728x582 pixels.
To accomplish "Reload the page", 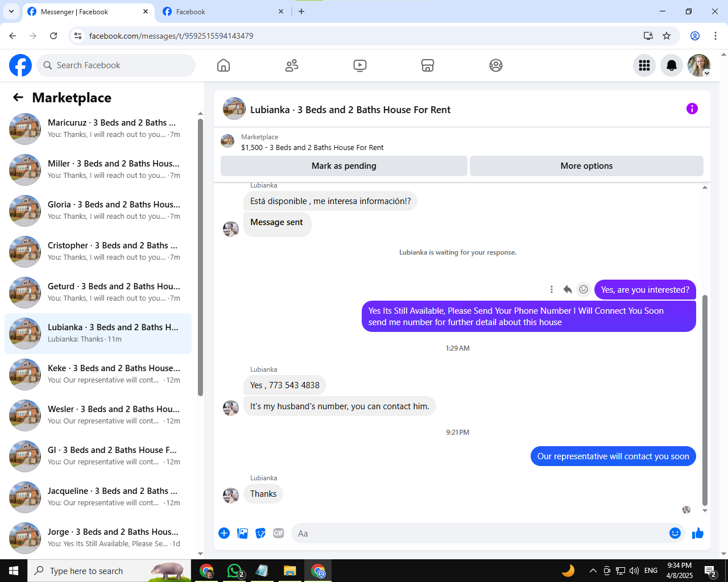I will (53, 36).
